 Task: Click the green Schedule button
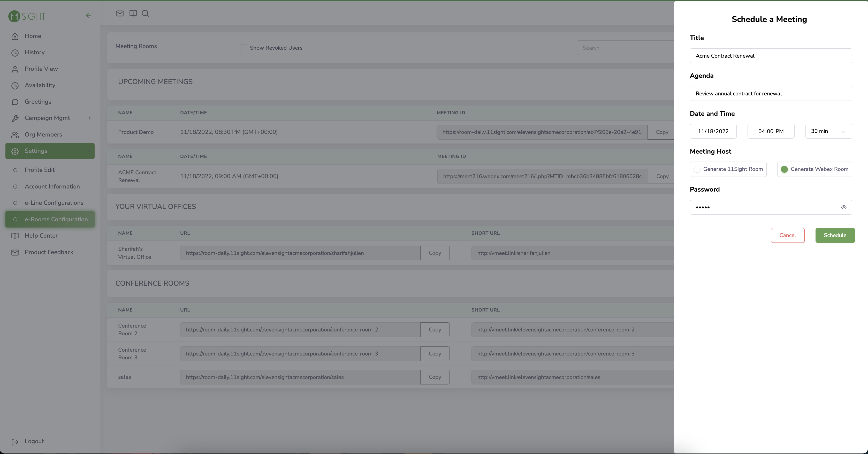click(x=835, y=235)
